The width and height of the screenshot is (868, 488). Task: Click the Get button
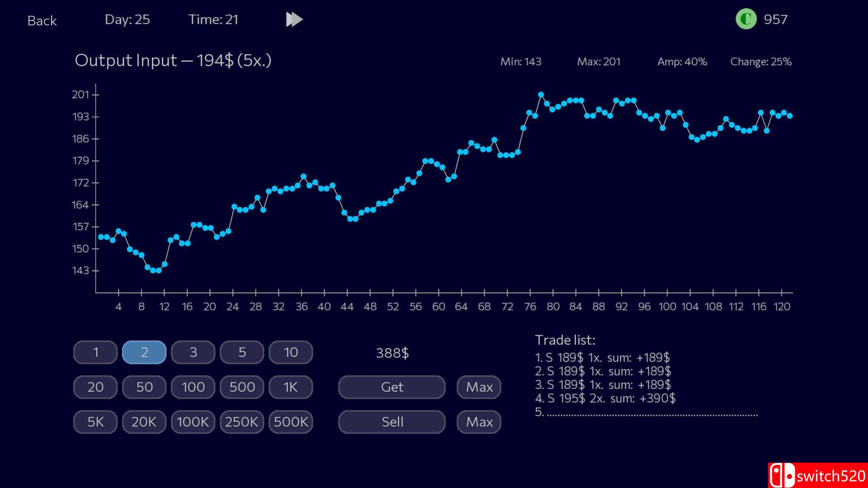391,387
